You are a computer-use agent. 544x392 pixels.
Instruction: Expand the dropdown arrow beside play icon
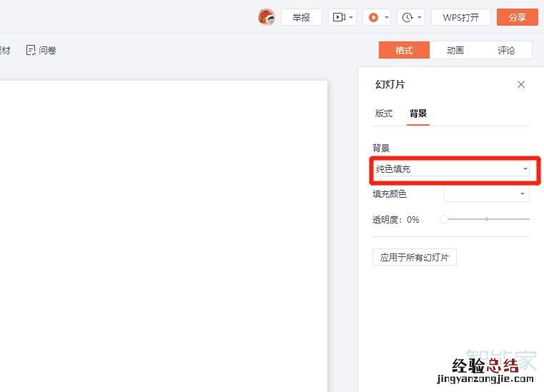pos(387,17)
